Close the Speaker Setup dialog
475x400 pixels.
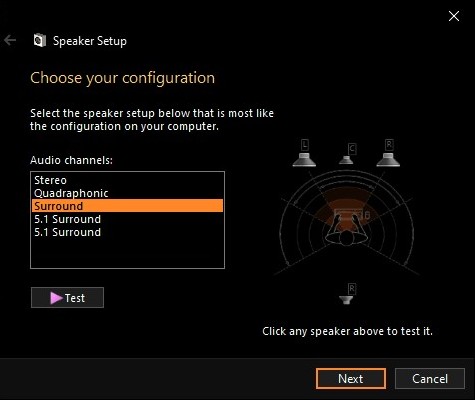454,16
